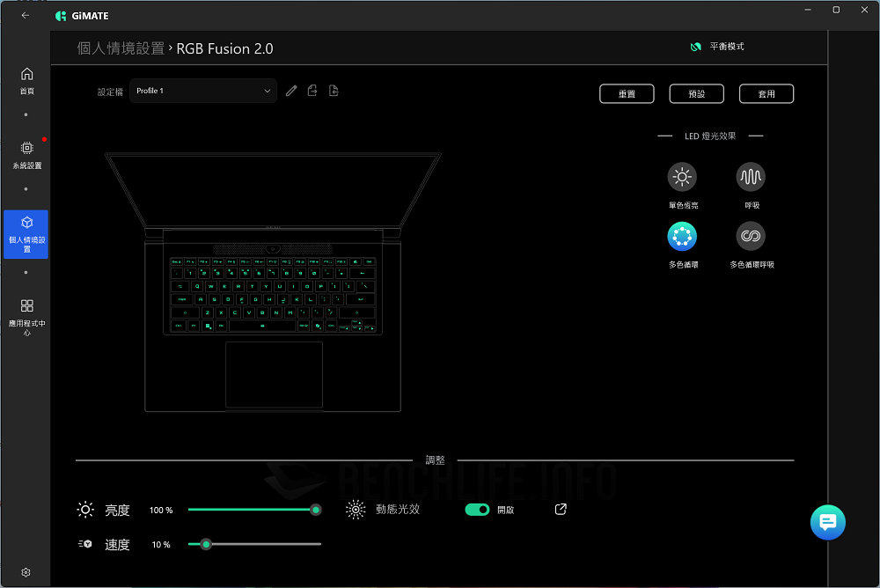Open dynamic lighting settings via external link icon
This screenshot has height=588, width=880.
(561, 509)
